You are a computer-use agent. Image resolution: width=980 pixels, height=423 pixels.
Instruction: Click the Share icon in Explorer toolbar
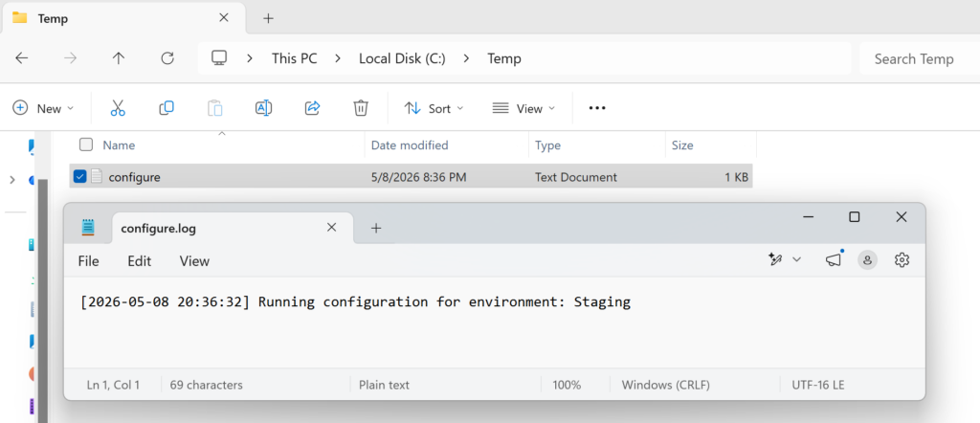312,108
